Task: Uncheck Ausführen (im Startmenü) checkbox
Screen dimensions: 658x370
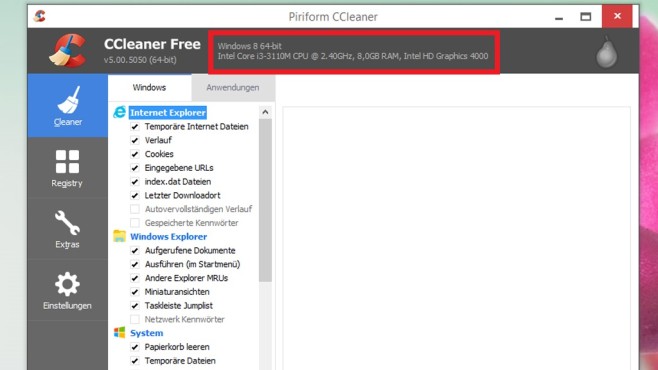Action: (x=135, y=265)
